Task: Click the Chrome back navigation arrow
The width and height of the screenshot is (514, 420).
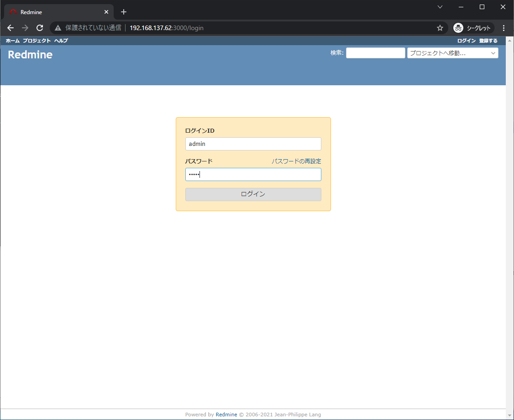Action: click(10, 28)
